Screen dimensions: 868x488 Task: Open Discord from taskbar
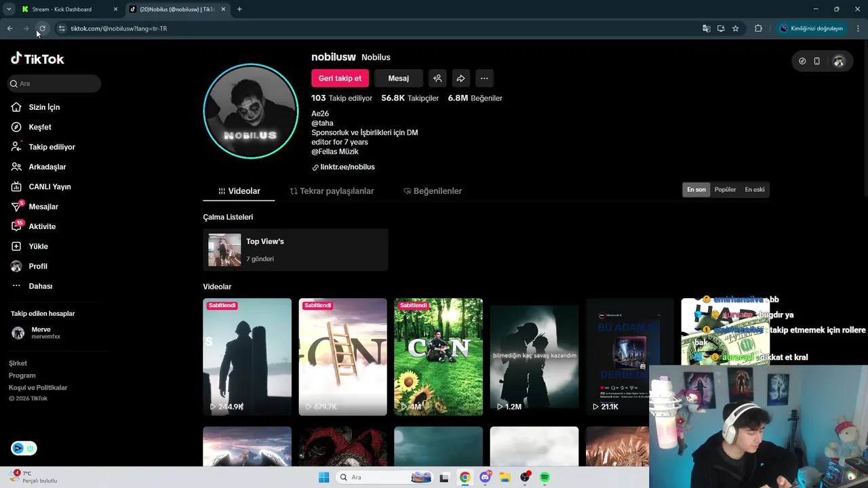point(485,477)
